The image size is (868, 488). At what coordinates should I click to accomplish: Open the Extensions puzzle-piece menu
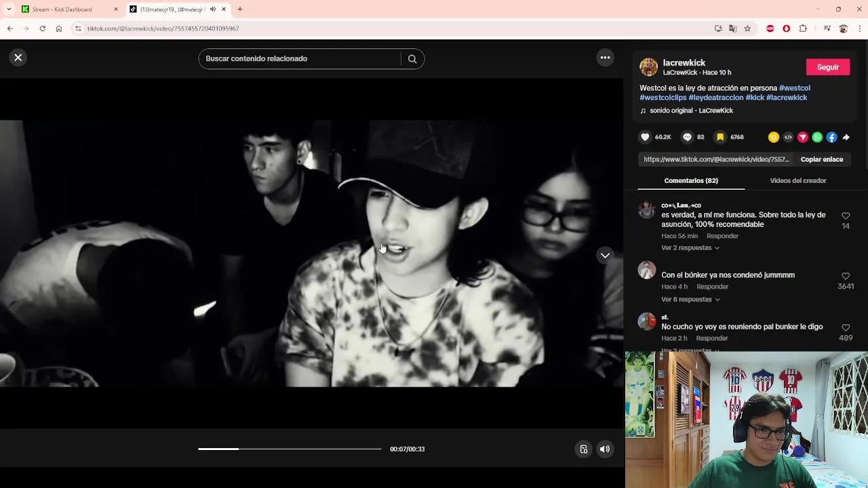pyautogui.click(x=803, y=28)
